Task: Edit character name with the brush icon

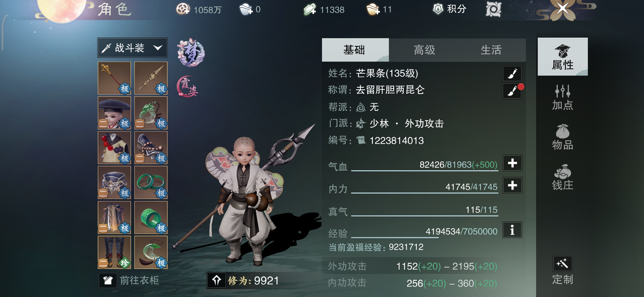Action: (x=512, y=73)
